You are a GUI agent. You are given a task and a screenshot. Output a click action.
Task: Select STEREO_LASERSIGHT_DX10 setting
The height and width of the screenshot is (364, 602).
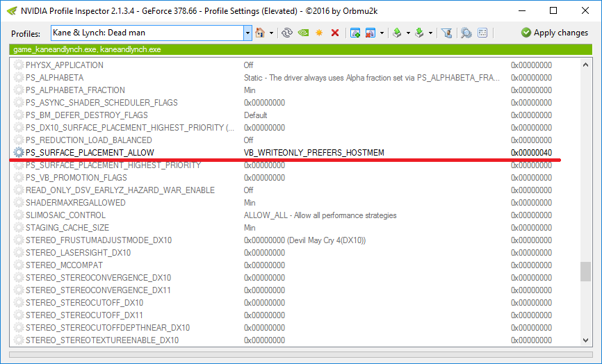click(79, 253)
